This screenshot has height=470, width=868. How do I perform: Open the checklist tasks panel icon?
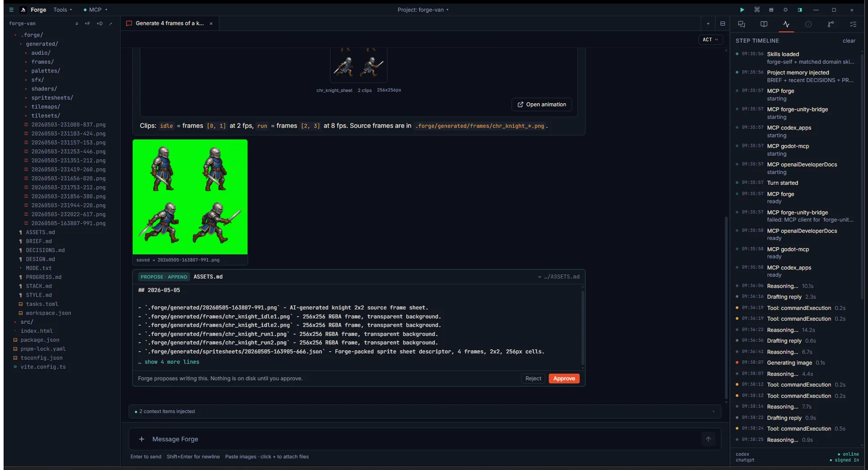(x=853, y=24)
